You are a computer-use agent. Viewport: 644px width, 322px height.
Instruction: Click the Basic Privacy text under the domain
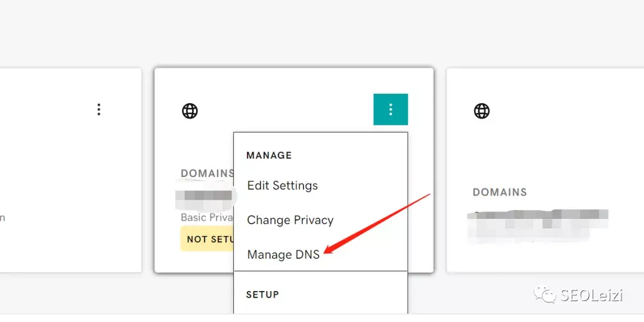click(x=207, y=218)
